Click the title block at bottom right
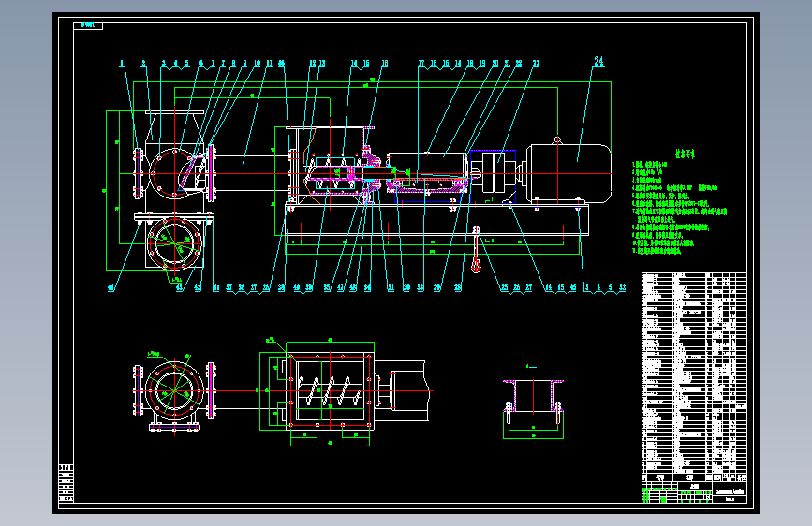The image size is (812, 526). click(694, 492)
